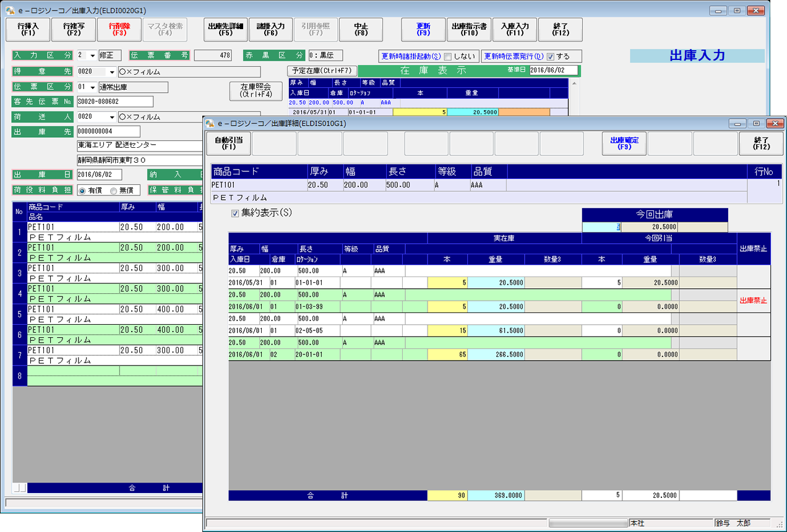The height and width of the screenshot is (532, 787).
Task: Click the 行複写 (F2) toolbar button
Action: pos(74,30)
